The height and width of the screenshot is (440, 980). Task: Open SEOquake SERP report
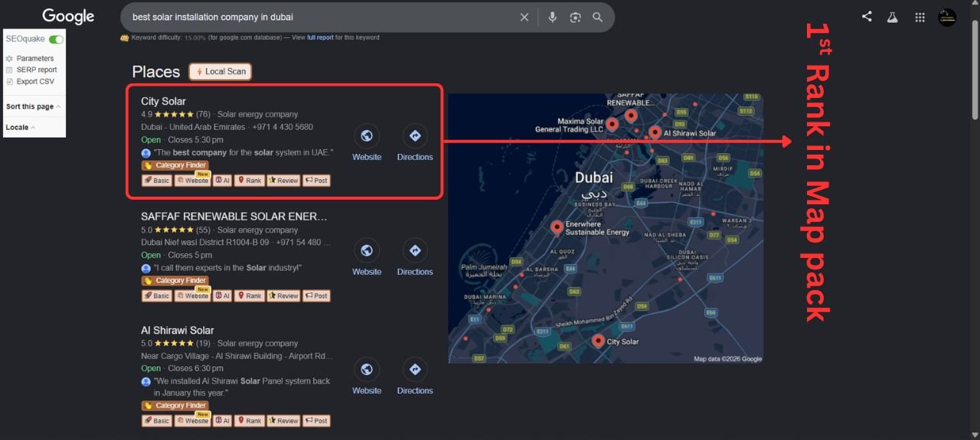point(37,70)
